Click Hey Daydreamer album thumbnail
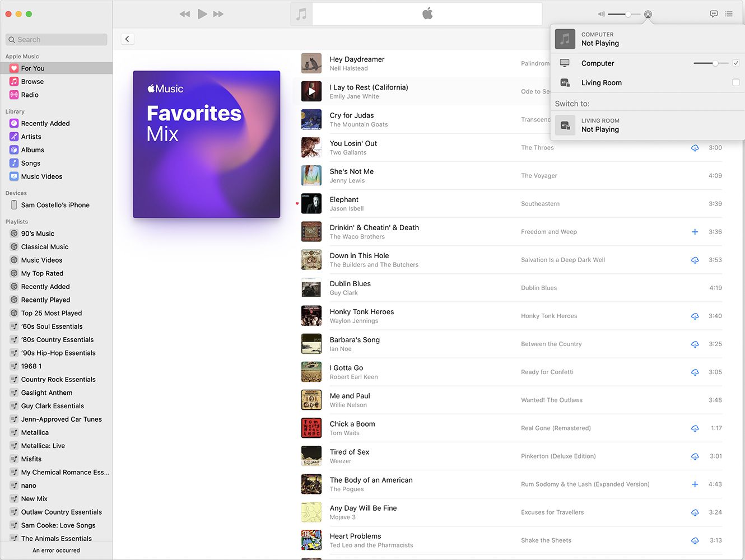745x560 pixels. tap(311, 63)
